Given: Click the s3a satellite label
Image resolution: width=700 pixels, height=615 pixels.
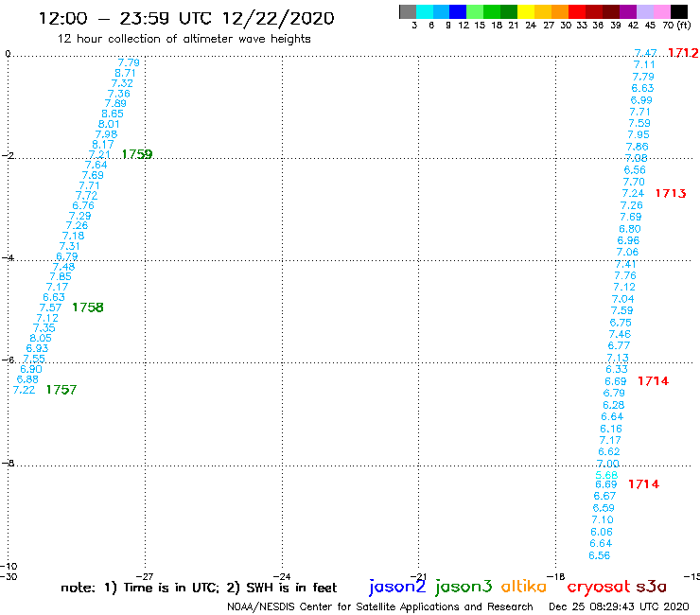Looking at the screenshot, I should 651,587.
